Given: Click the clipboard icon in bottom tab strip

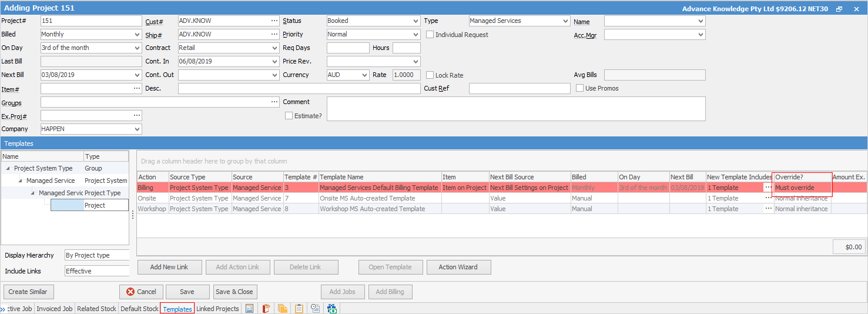Looking at the screenshot, I should pyautogui.click(x=299, y=309).
